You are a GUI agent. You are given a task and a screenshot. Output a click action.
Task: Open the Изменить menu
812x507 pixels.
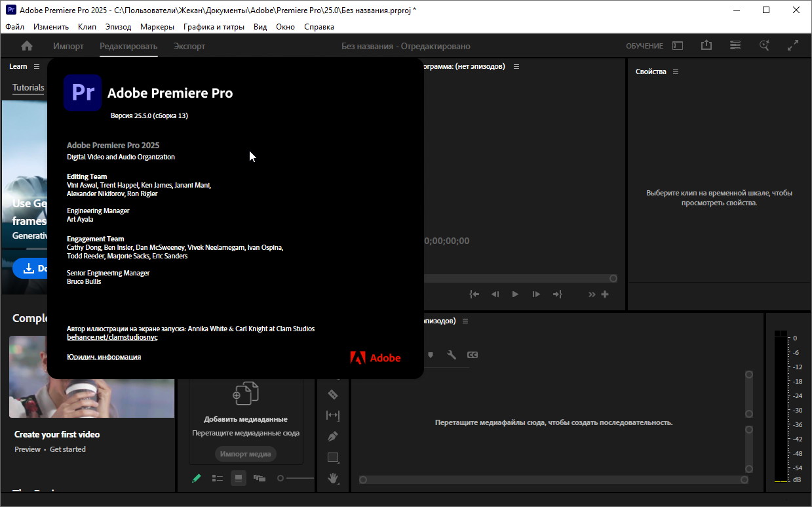(x=51, y=27)
